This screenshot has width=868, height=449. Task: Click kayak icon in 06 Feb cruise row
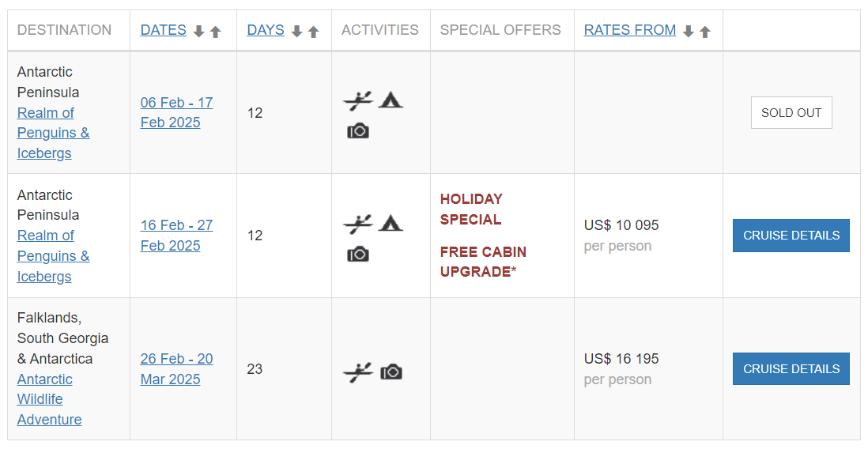[x=357, y=100]
